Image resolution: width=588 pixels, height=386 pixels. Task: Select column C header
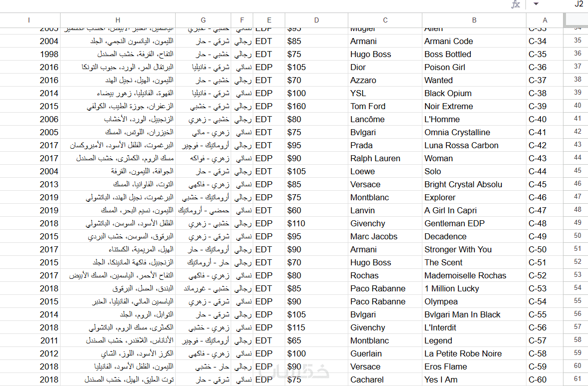coord(385,20)
